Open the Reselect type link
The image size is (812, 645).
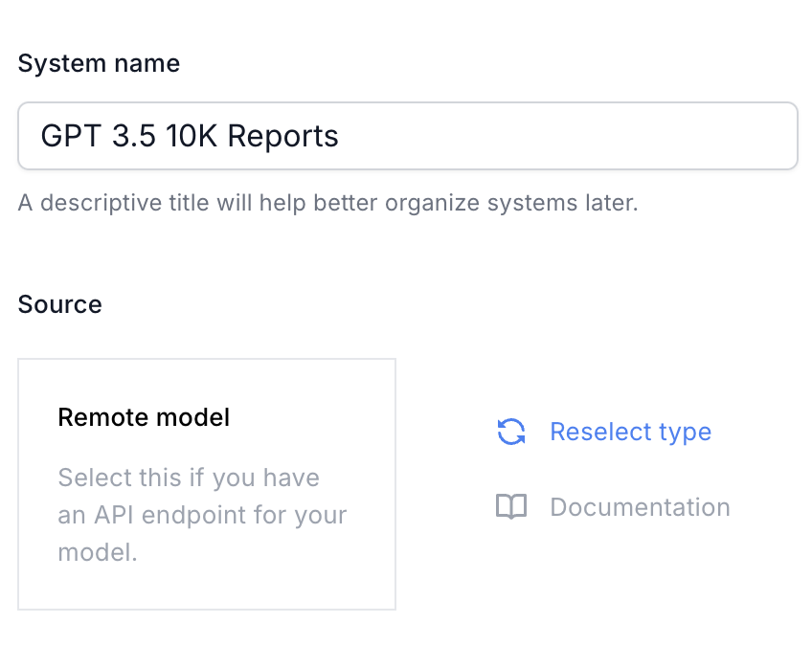coord(630,432)
